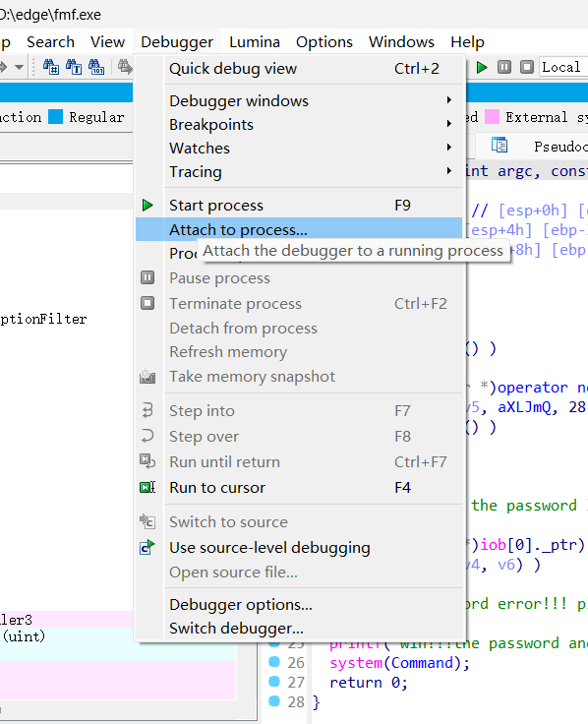Open the Lumina menu
Screen dimensions: 588x724
[255, 42]
